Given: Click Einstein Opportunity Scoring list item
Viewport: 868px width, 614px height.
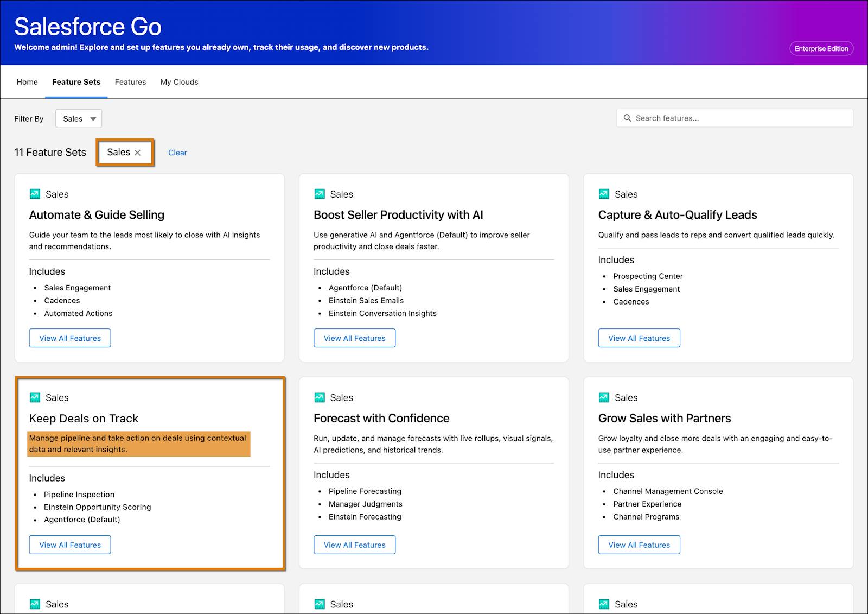Looking at the screenshot, I should tap(98, 507).
